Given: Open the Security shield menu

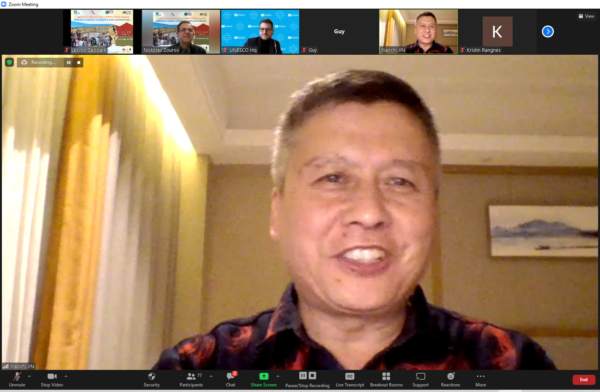Looking at the screenshot, I should coord(152,379).
